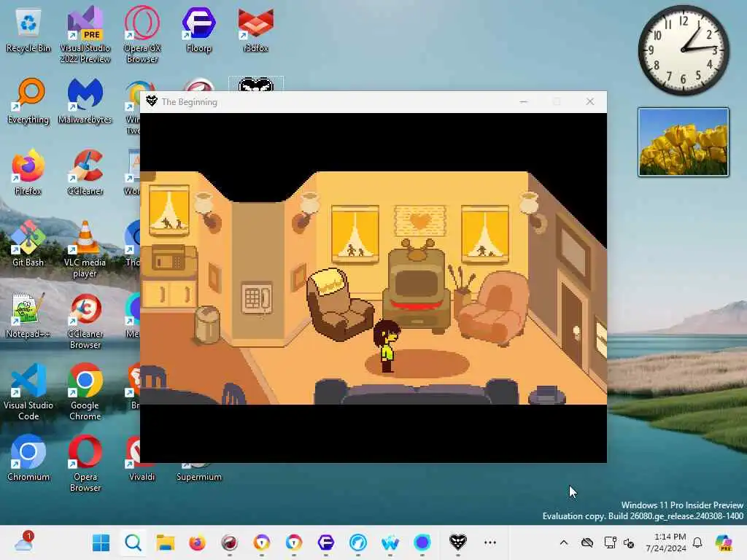Image resolution: width=747 pixels, height=560 pixels.
Task: Select the Supermium desktop shortcut label
Action: 198,477
